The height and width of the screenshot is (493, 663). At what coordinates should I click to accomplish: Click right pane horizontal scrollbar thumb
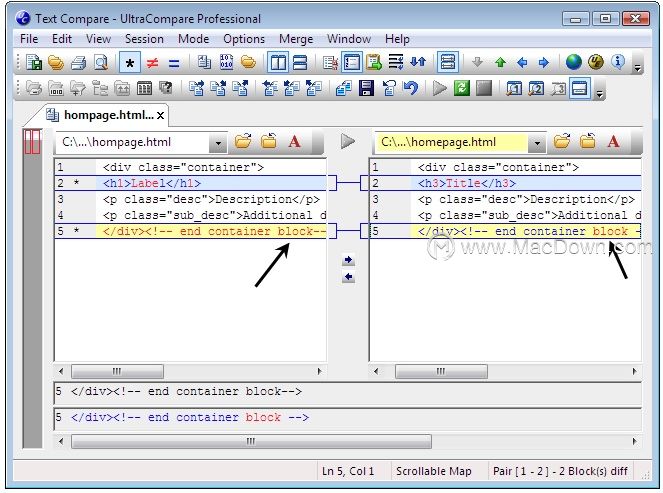click(x=441, y=371)
